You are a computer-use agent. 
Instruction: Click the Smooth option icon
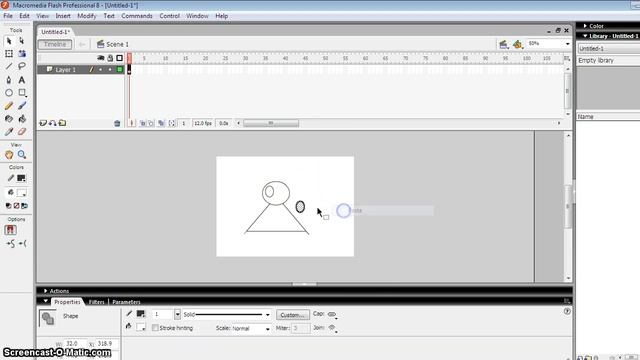[x=11, y=244]
